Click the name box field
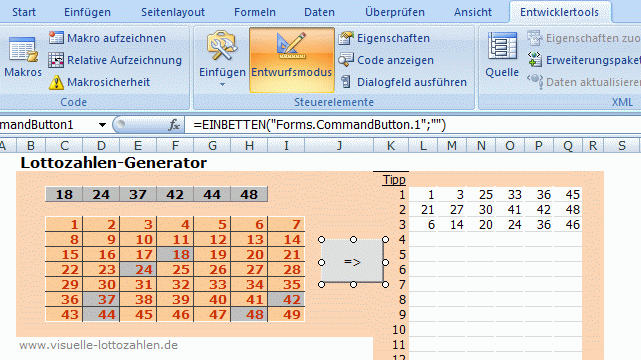Screen dimensions: 641x360 pos(47,125)
